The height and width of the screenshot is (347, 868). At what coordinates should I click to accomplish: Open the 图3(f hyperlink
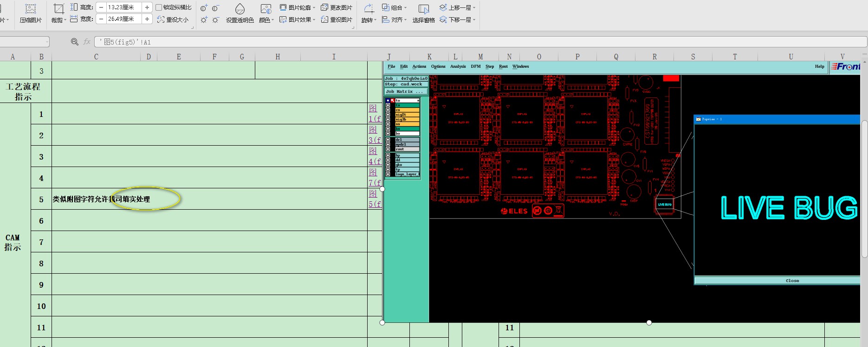click(375, 135)
